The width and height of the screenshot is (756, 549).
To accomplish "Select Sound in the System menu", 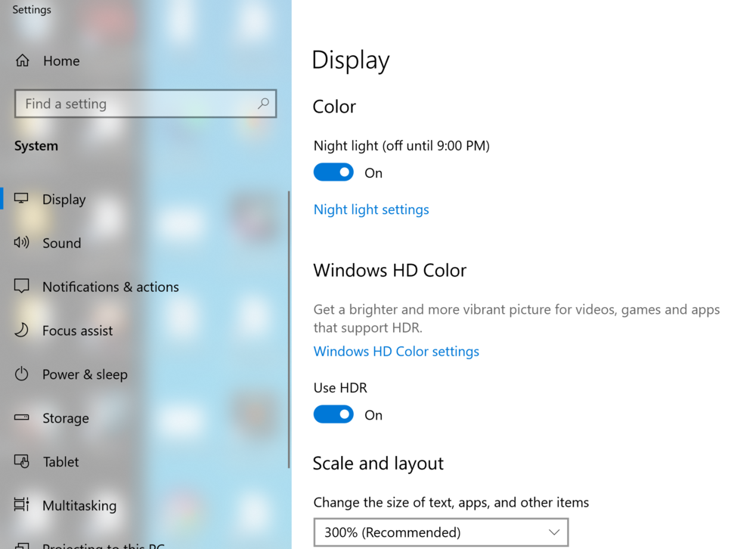I will click(62, 243).
